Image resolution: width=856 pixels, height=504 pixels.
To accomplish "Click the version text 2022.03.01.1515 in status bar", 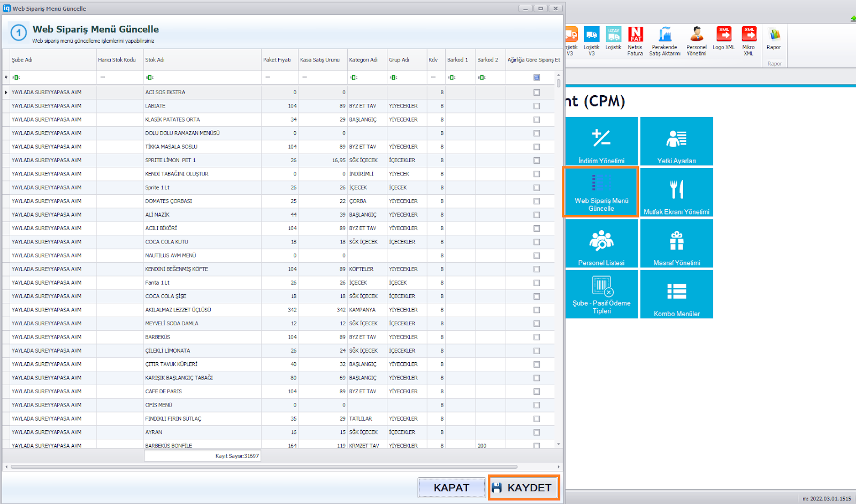I will (x=830, y=499).
